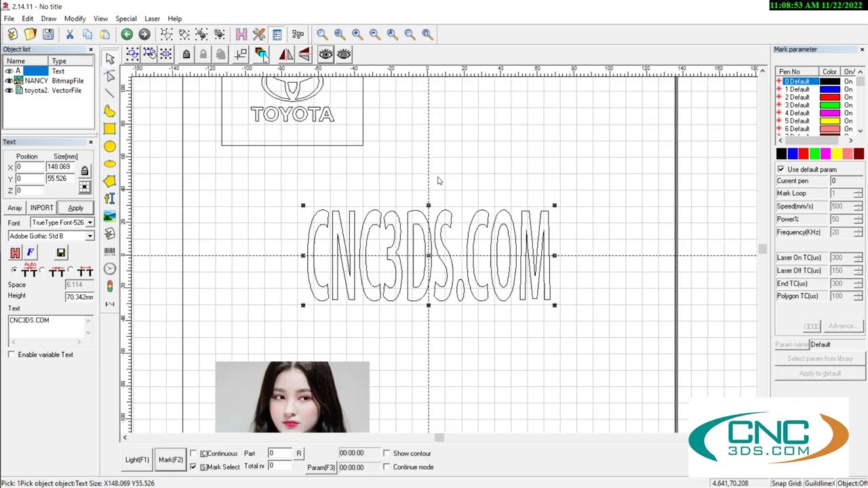Pick the blue swatch in the pen palette

(793, 154)
